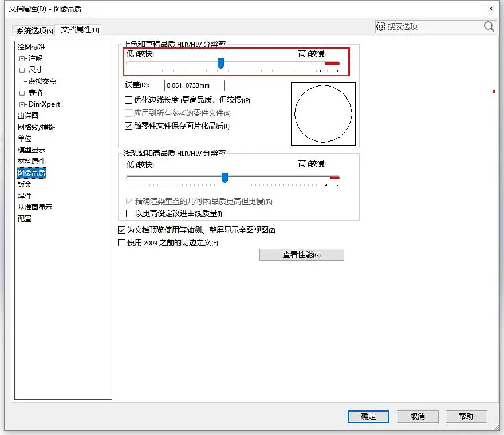Click the DimXpert tree item label

click(44, 104)
